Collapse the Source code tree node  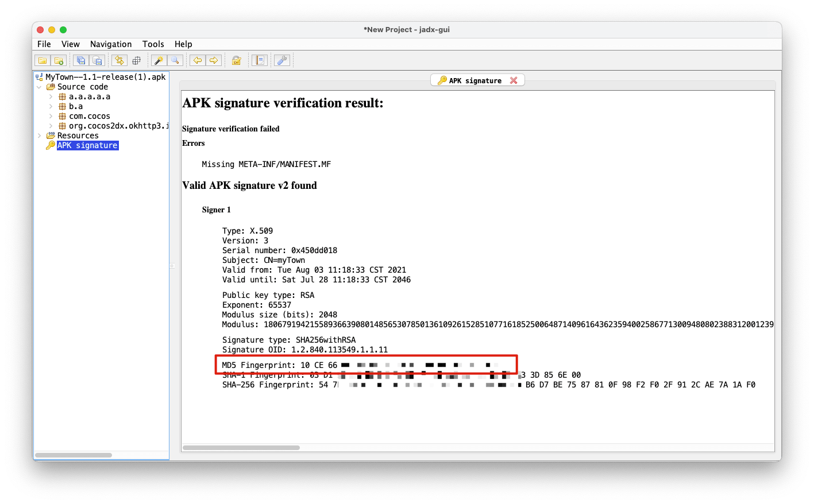point(39,87)
